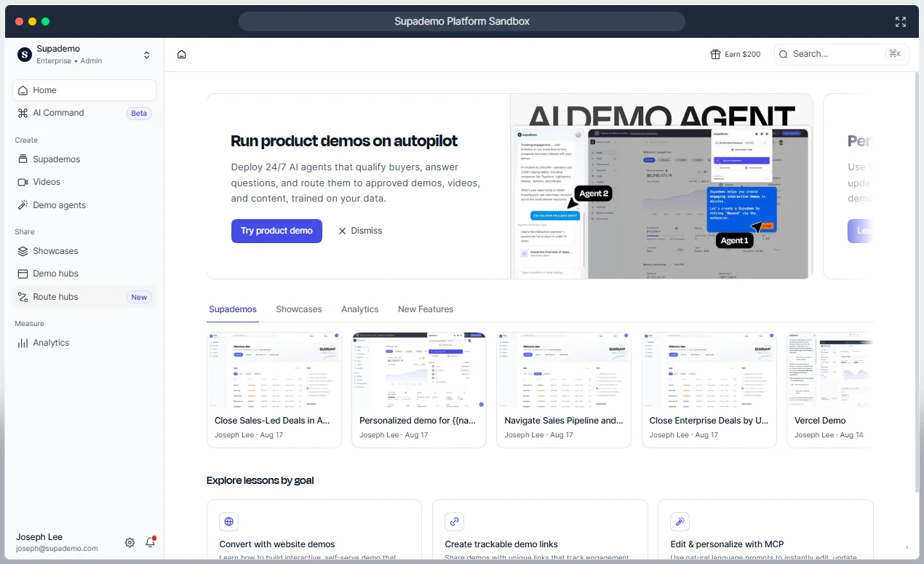Screen dimensions: 924x564
Task: Open the workspace switcher chevron next to Supademo
Action: click(146, 55)
